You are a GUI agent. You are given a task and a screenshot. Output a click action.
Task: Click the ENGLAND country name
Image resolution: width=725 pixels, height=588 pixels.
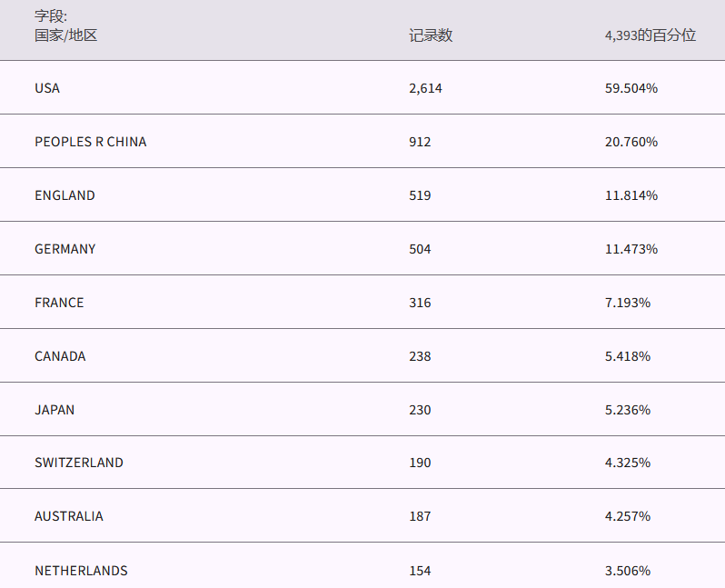pos(65,195)
